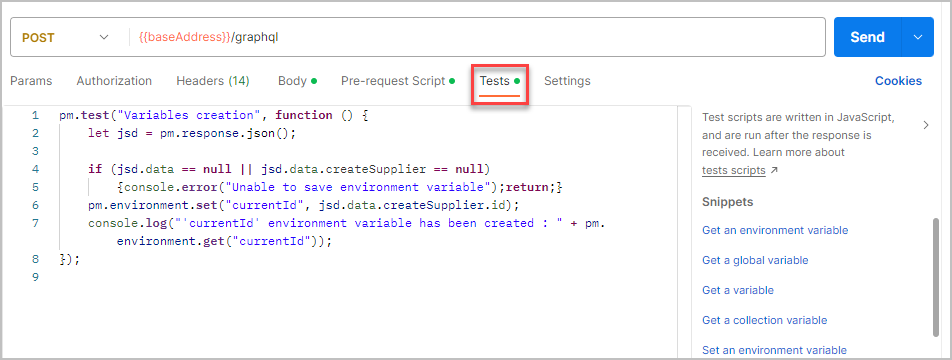Click the 'Snippets' heading

[x=726, y=202]
